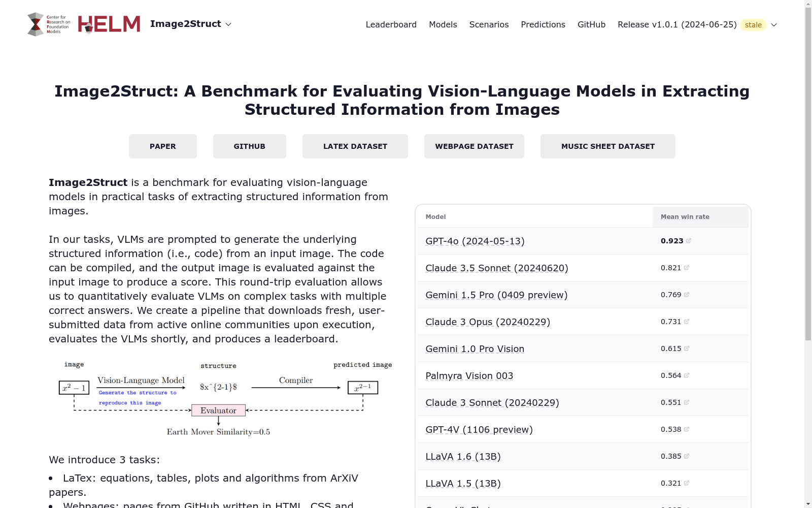The image size is (812, 508).
Task: Click the 0.538 win rate value
Action: point(671,429)
